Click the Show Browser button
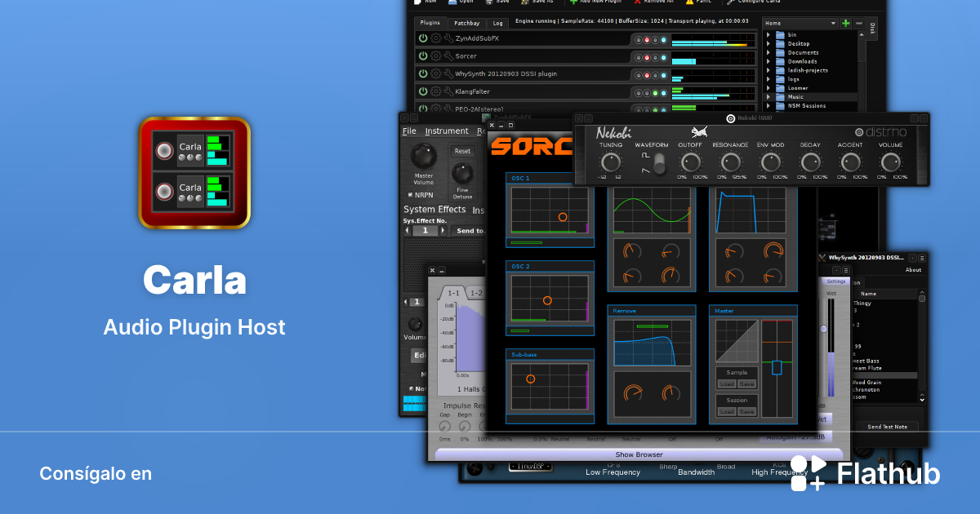 639,454
